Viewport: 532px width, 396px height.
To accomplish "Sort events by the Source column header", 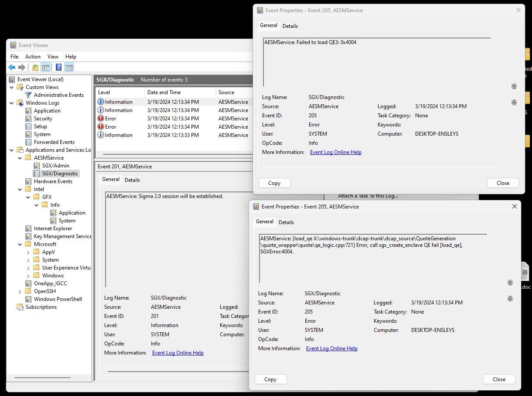I will (234, 92).
